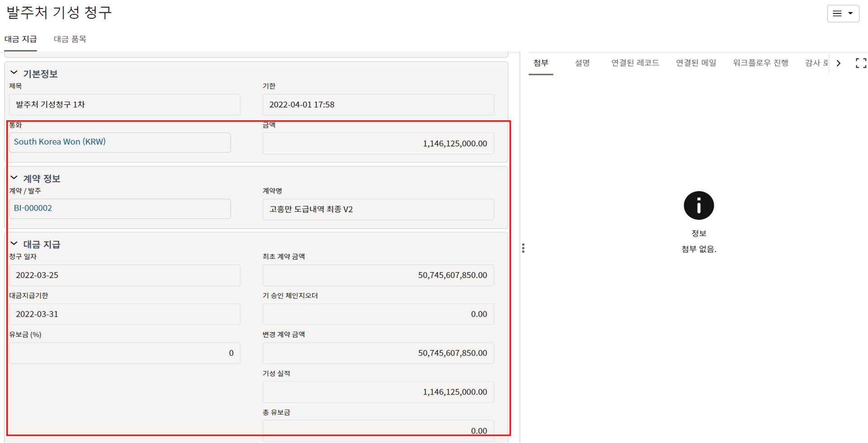The height and width of the screenshot is (443, 868).
Task: Click the 계약명 field 고흥만 도급내역 최종 V2
Action: coord(378,210)
